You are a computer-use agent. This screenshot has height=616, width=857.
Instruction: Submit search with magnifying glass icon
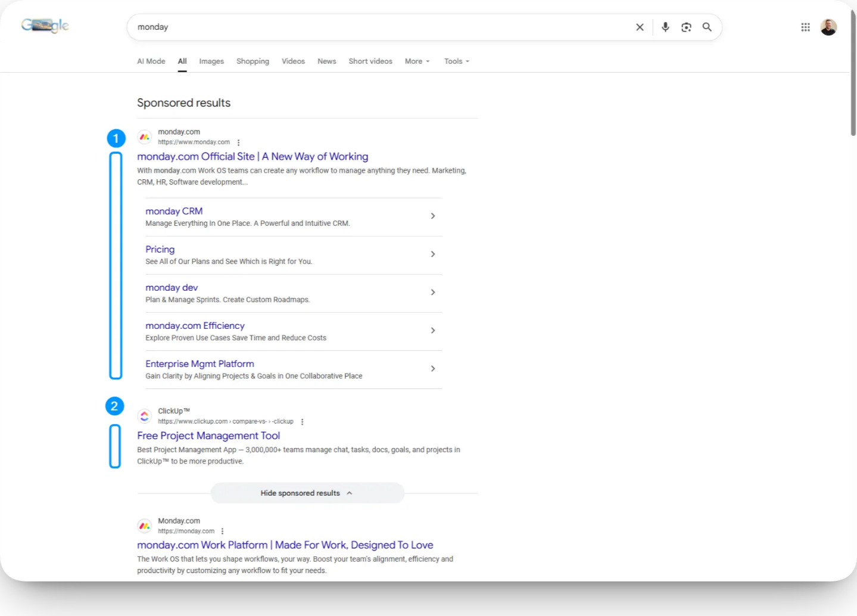point(707,27)
